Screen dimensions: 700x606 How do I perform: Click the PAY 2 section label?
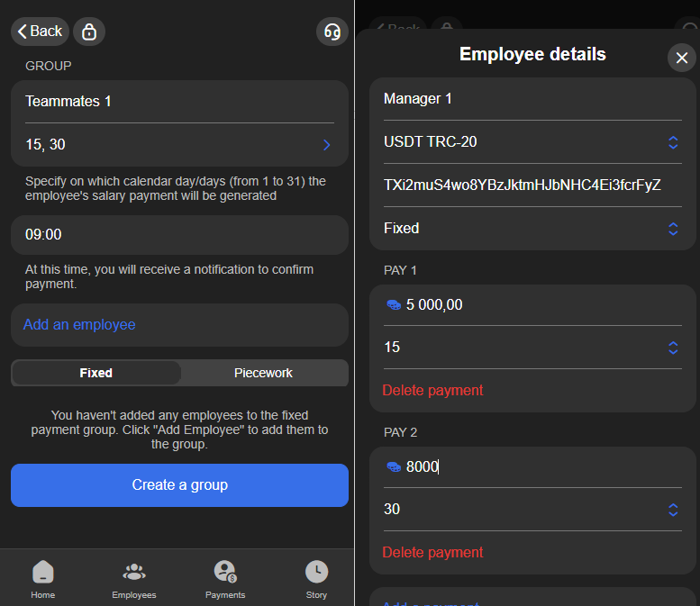(400, 432)
